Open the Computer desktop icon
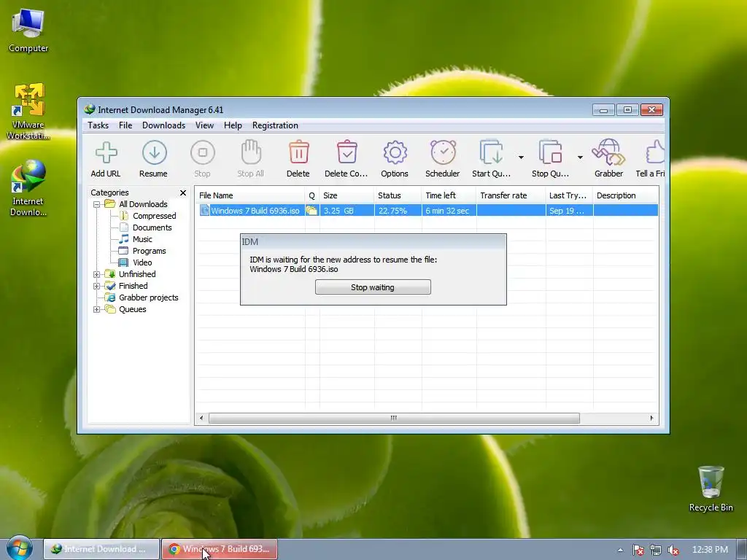This screenshot has width=747, height=560. click(28, 31)
